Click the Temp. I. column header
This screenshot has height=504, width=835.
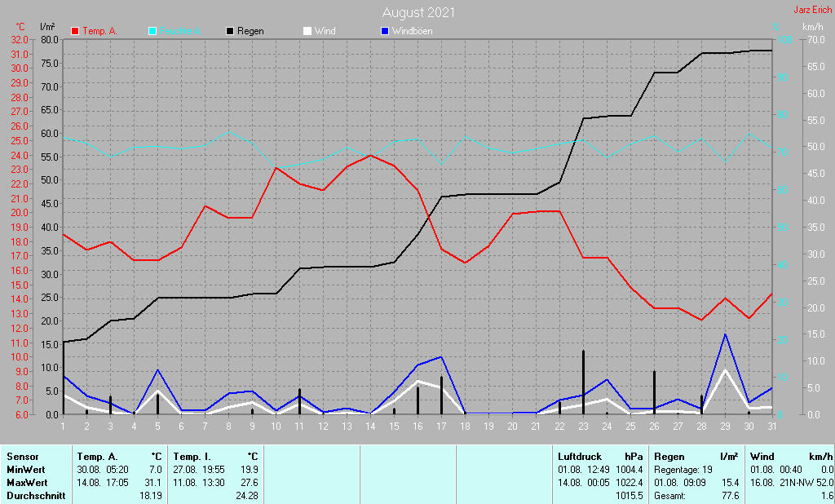tap(191, 457)
